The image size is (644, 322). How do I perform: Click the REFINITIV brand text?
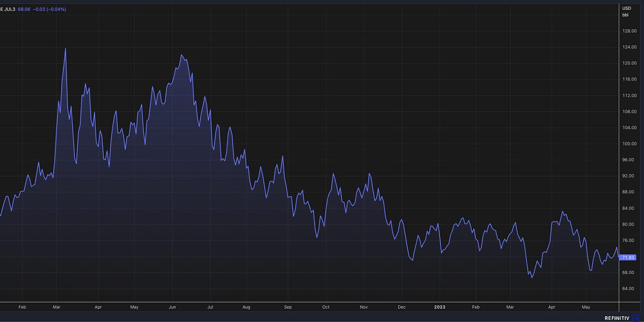click(618, 317)
